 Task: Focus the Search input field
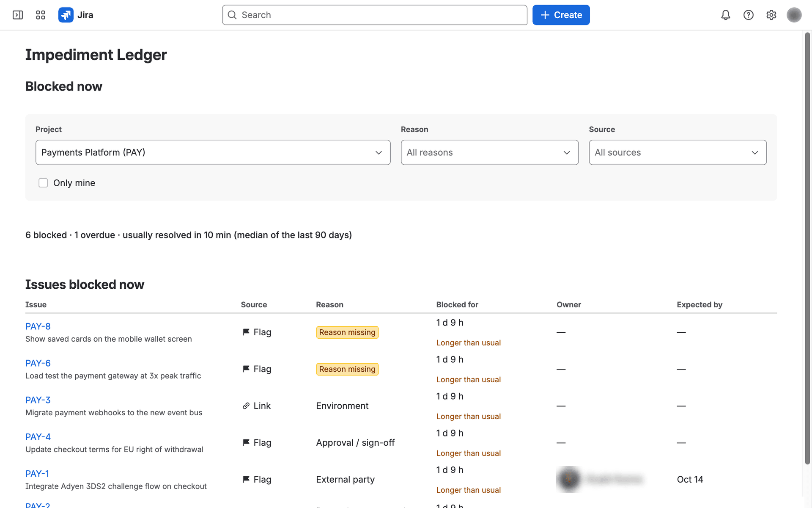375,15
